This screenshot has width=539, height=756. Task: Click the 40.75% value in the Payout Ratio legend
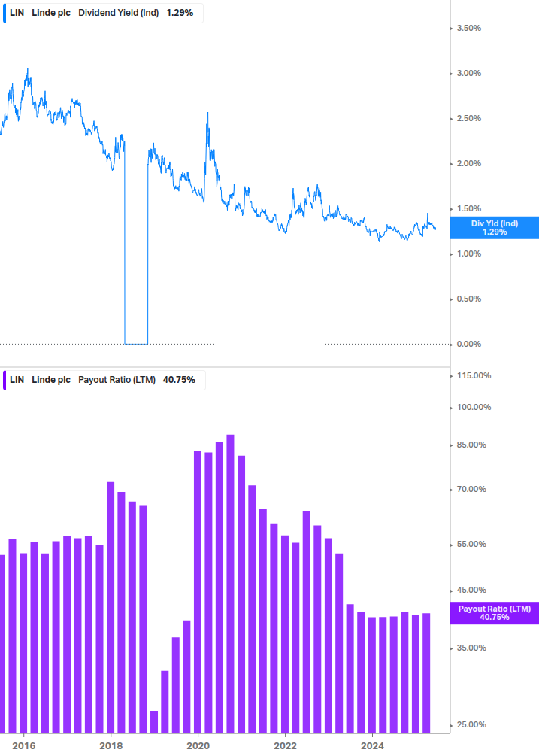click(179, 380)
